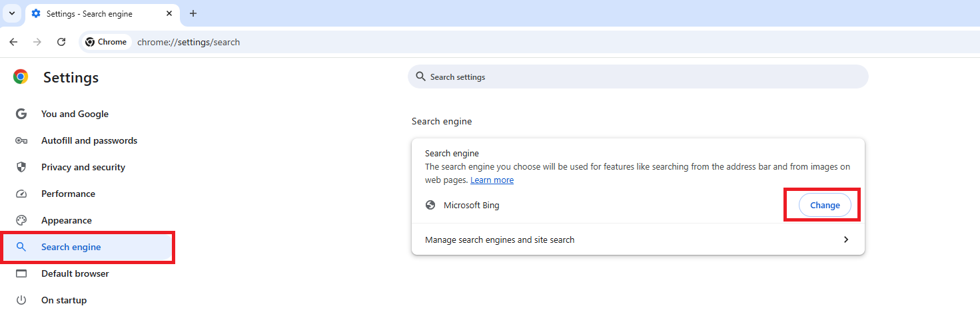Select Search engine in sidebar
The width and height of the screenshot is (980, 318).
[71, 247]
